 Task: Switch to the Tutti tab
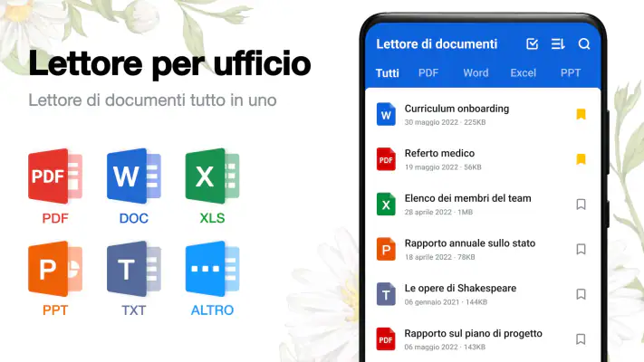(388, 73)
